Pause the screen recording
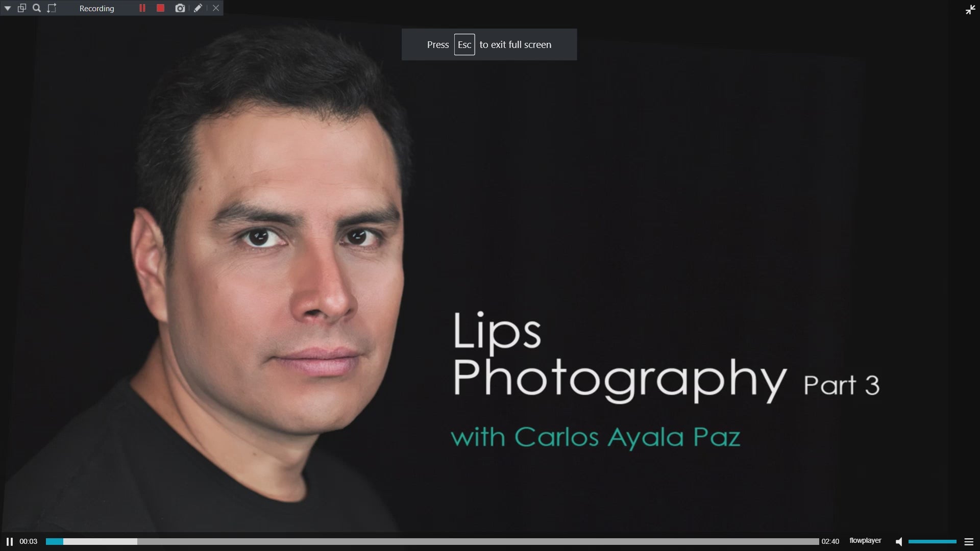 click(x=142, y=8)
